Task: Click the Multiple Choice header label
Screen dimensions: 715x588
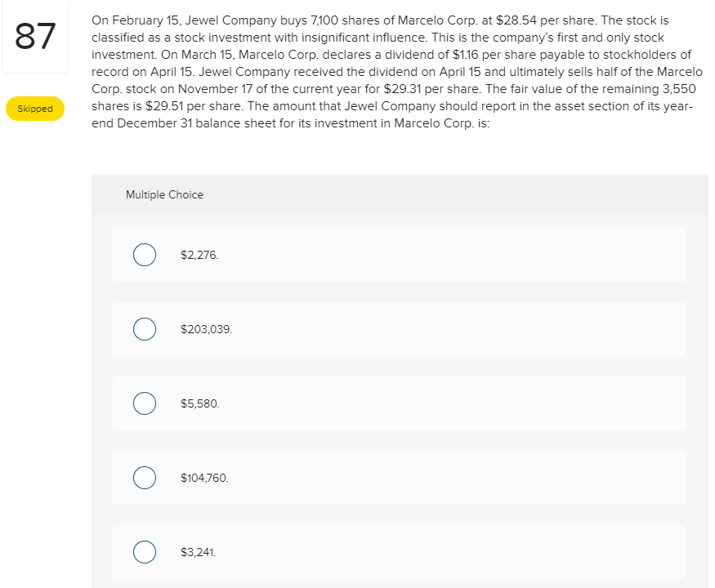Action: click(x=164, y=194)
